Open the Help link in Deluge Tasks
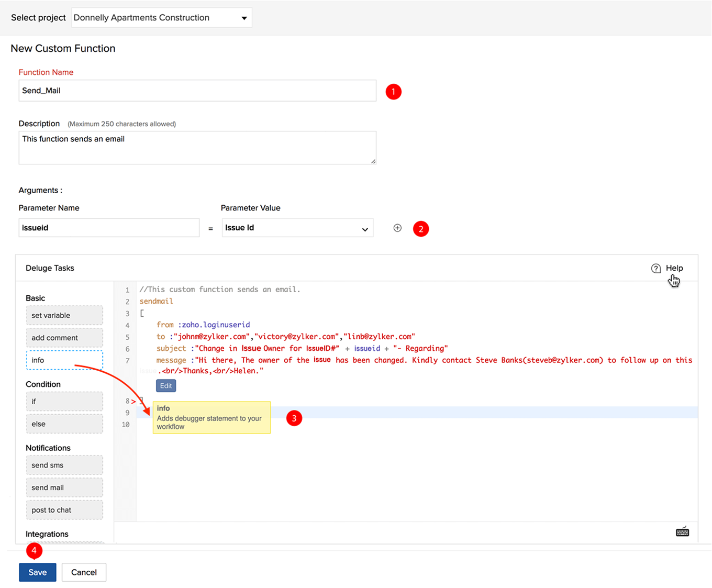Screen dimensions: 712x588 click(x=674, y=268)
